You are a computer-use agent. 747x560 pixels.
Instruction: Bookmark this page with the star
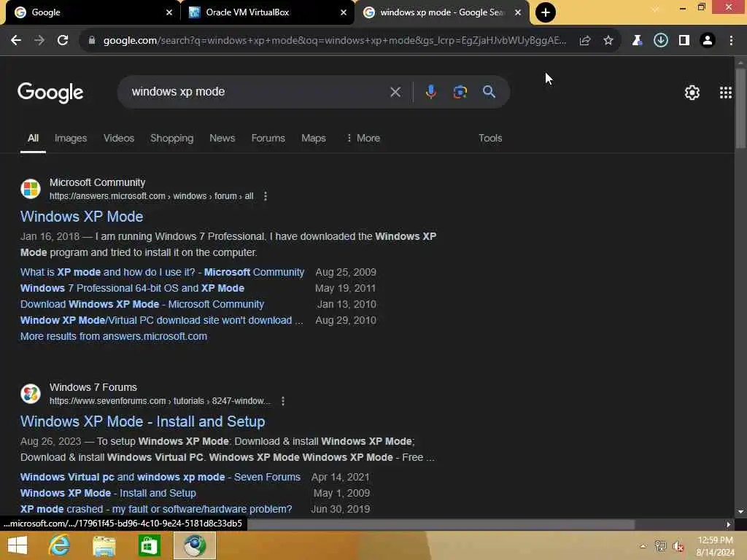coord(608,41)
